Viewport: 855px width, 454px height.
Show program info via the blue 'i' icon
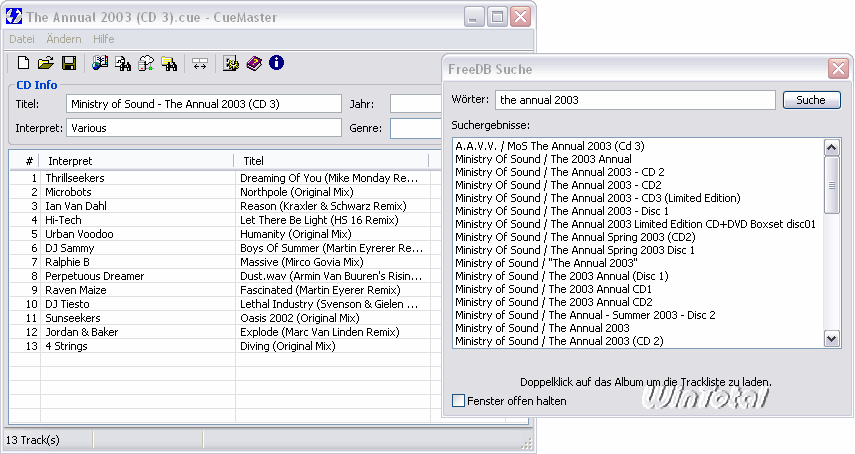pos(276,63)
